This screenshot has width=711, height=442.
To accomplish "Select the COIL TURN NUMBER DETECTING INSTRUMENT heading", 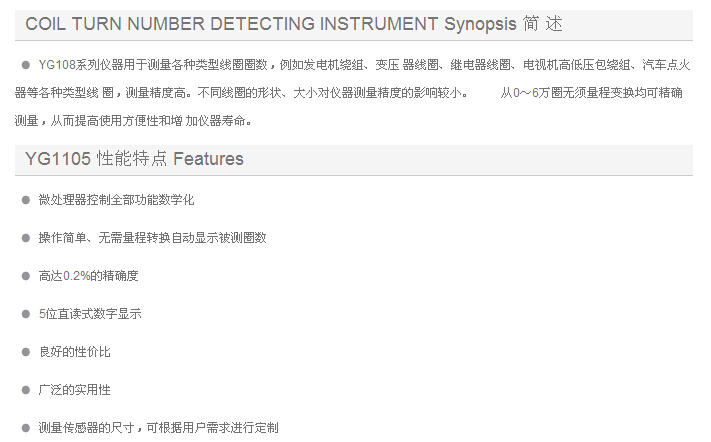I will click(x=230, y=23).
